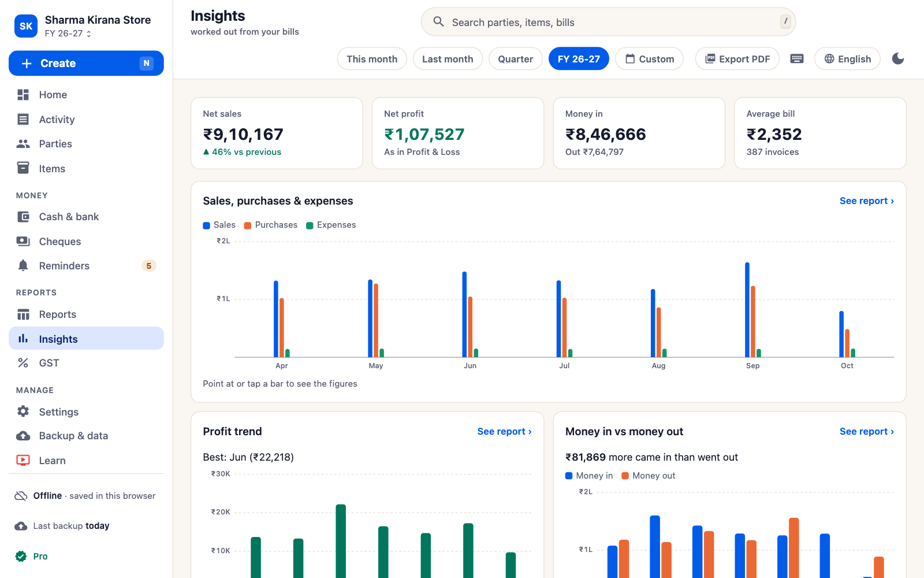Image resolution: width=924 pixels, height=578 pixels.
Task: Open Reports table icon
Action: click(23, 314)
